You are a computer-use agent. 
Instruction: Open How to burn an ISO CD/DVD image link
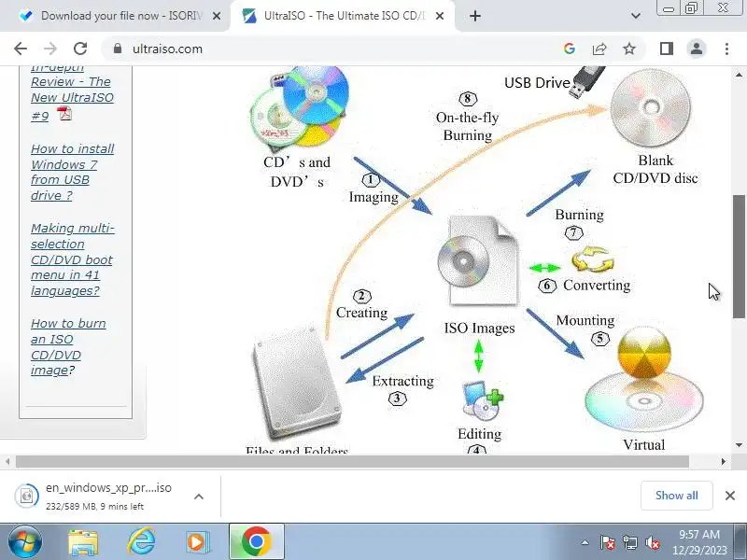tap(68, 346)
